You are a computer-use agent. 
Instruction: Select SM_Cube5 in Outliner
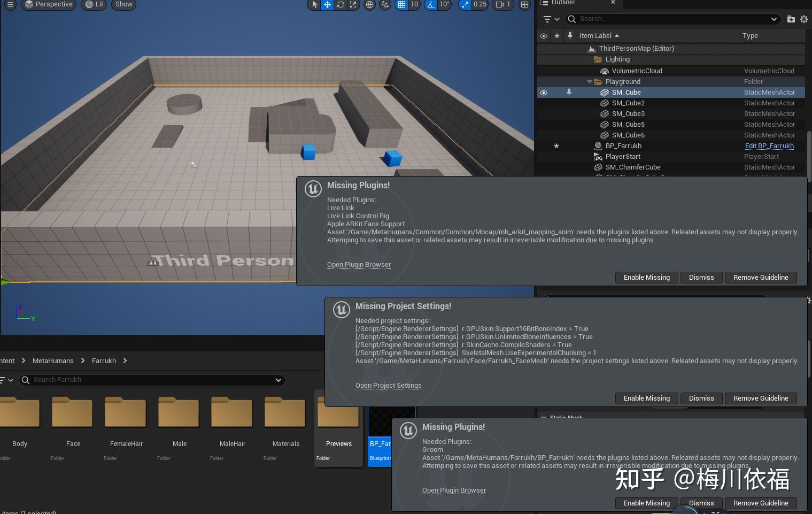point(628,125)
